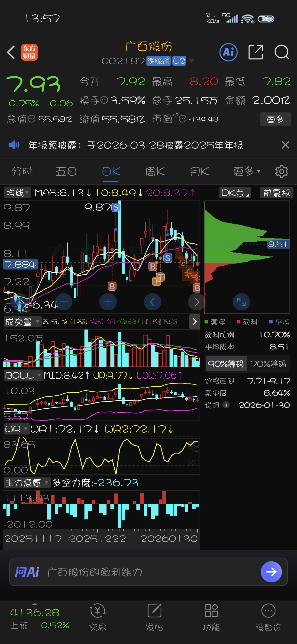This screenshot has width=297, height=644.
Task: Tap the 说明 info icon
Action: click(226, 405)
